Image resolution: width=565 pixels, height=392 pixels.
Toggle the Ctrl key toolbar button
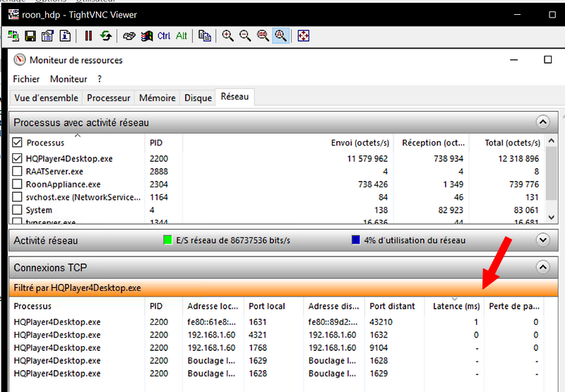164,36
